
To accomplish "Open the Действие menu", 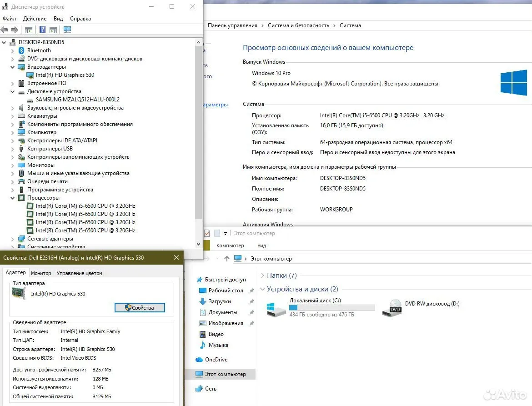I will click(x=35, y=19).
